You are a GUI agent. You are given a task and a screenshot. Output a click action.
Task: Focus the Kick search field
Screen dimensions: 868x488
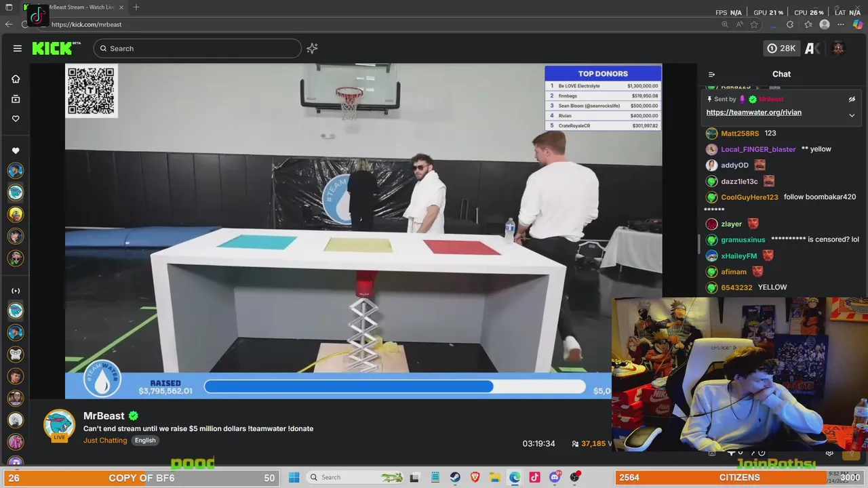click(197, 48)
